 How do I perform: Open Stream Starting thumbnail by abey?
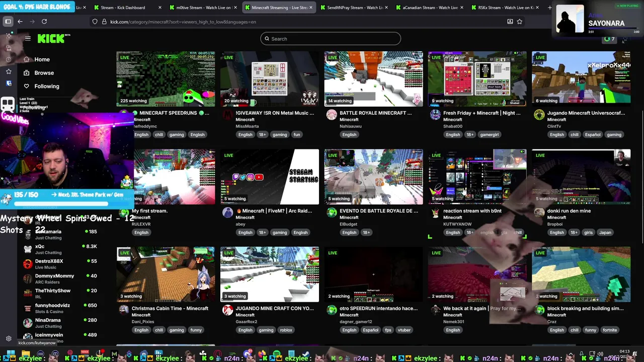270,176
